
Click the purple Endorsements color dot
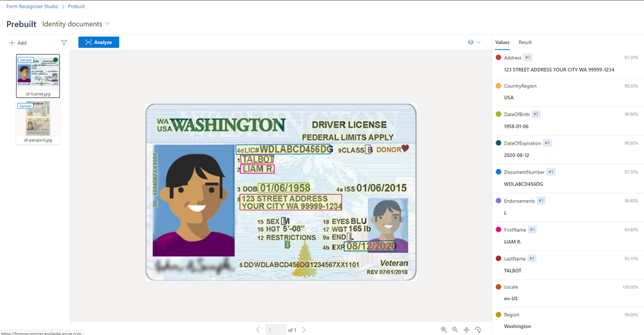click(x=498, y=201)
